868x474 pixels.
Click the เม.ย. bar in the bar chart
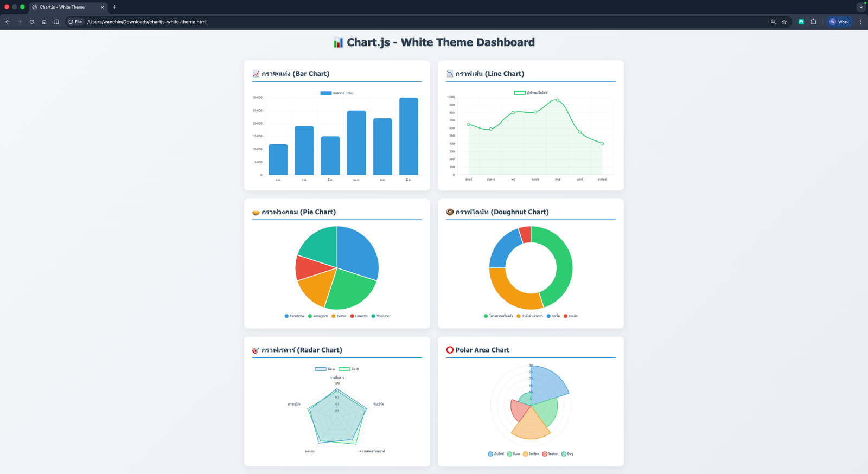pos(356,143)
